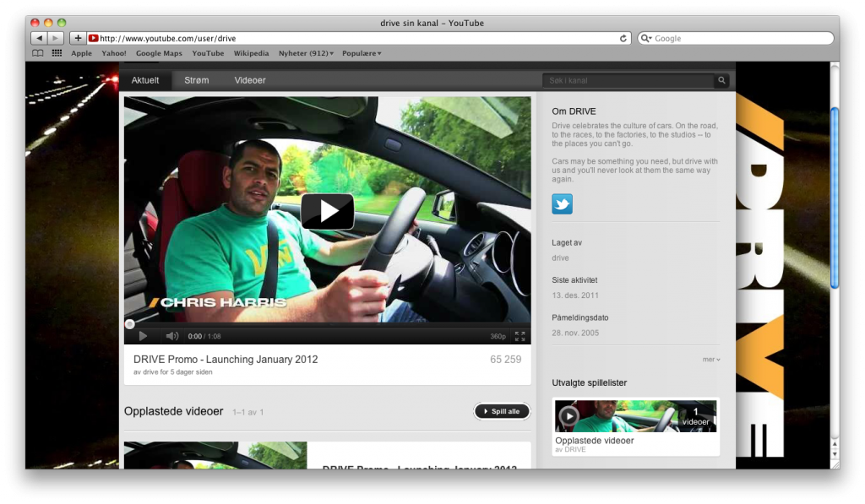Open the Opplastede videoer playlist link
The height and width of the screenshot is (504, 865).
click(x=594, y=441)
